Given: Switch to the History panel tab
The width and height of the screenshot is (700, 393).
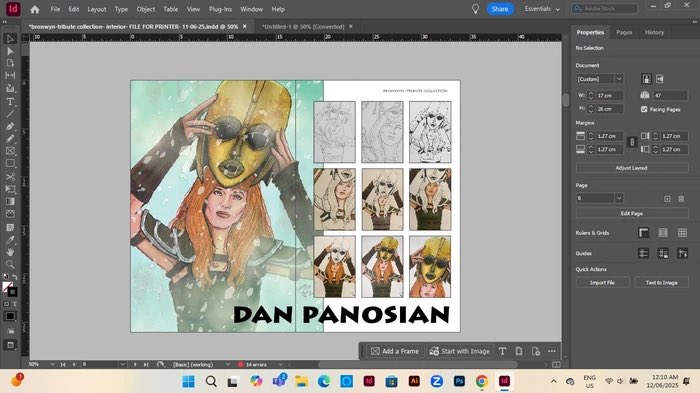Looking at the screenshot, I should coord(654,32).
